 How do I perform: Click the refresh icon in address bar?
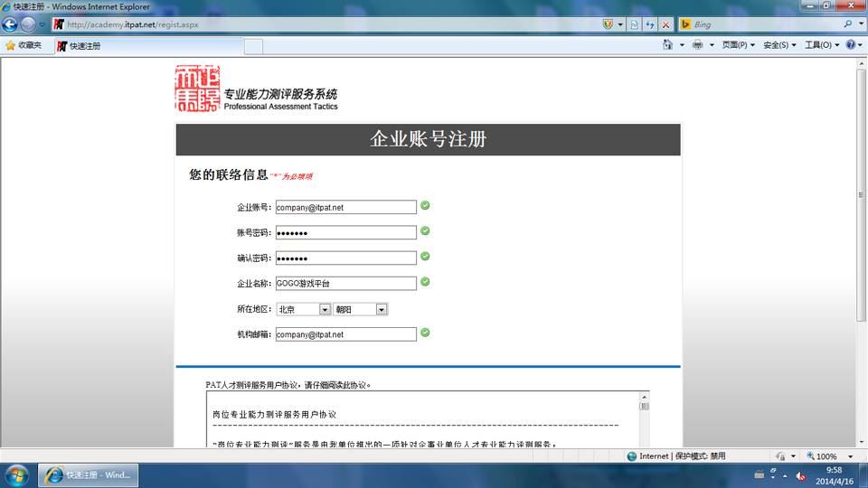650,24
